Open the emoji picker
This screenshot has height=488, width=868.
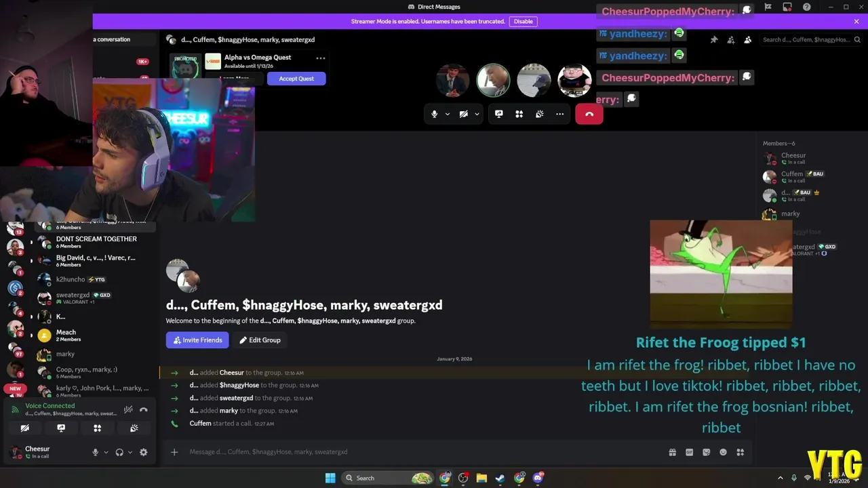point(724,452)
